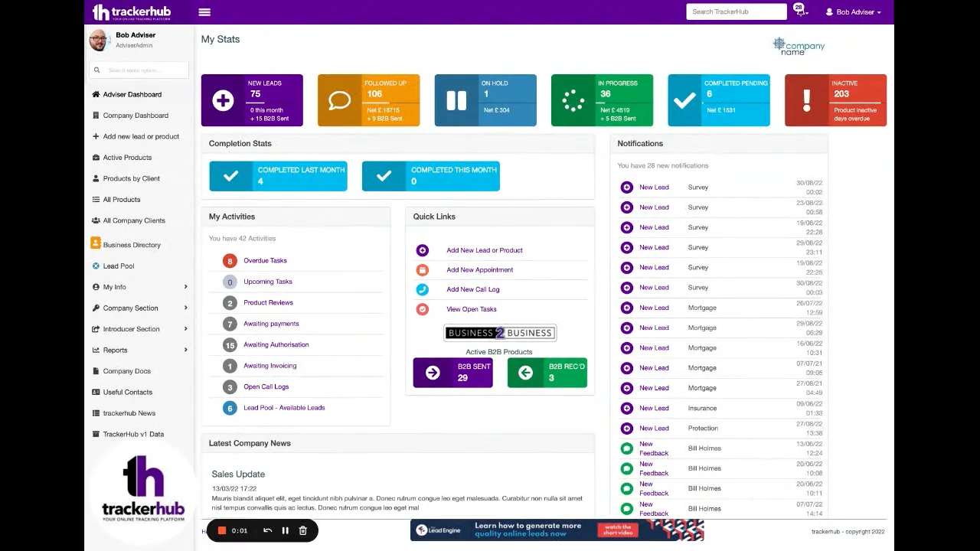The height and width of the screenshot is (551, 980).
Task: Click the Business 2 Business logo
Action: click(x=500, y=333)
